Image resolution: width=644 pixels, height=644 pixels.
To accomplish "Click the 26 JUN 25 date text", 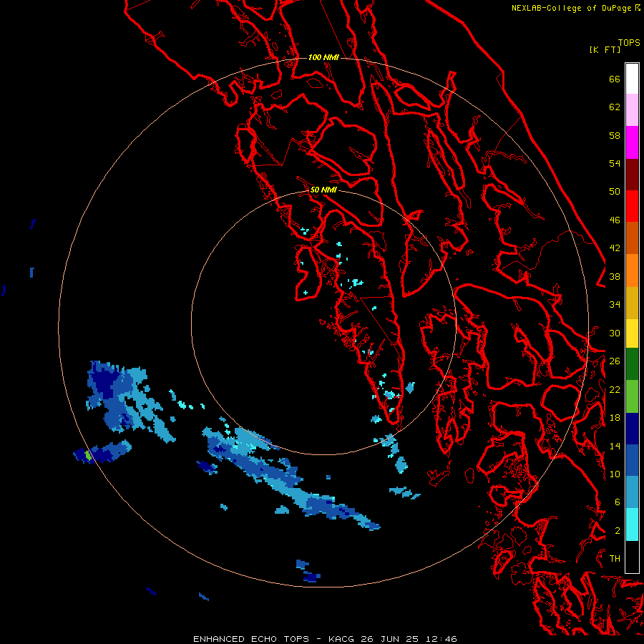I will pos(389,639).
